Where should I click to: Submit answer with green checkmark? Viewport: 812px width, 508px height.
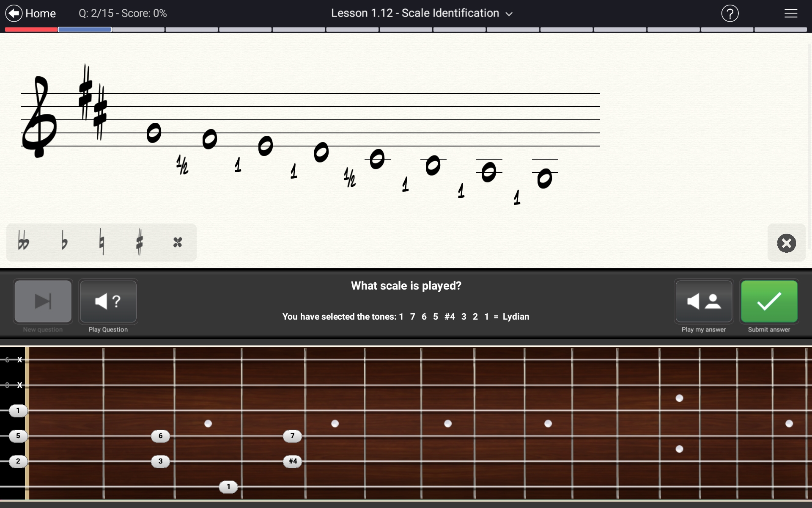pos(769,301)
